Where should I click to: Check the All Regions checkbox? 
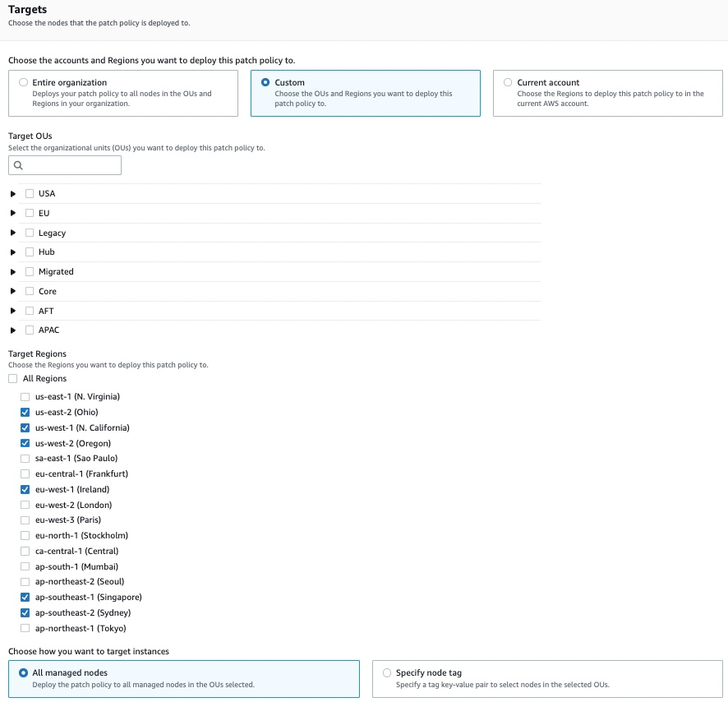click(12, 378)
